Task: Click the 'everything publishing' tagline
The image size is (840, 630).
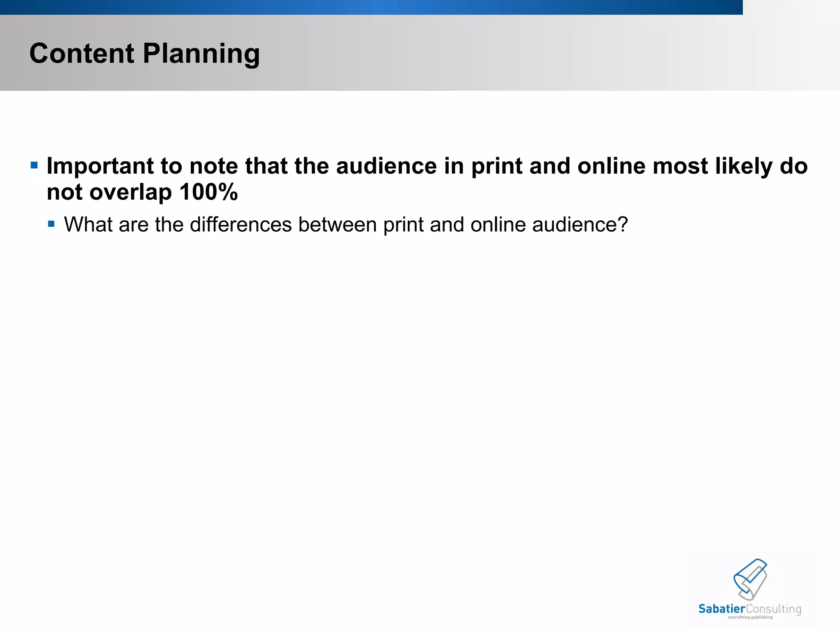Action: pyautogui.click(x=750, y=617)
